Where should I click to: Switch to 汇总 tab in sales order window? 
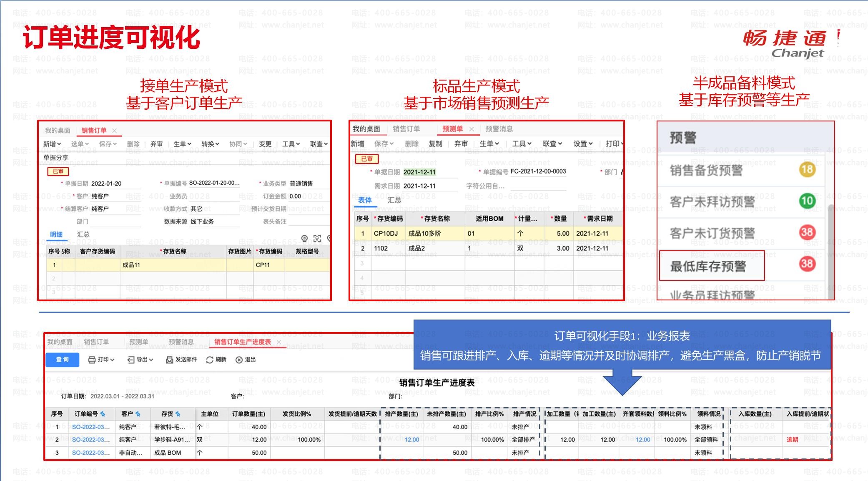[83, 234]
